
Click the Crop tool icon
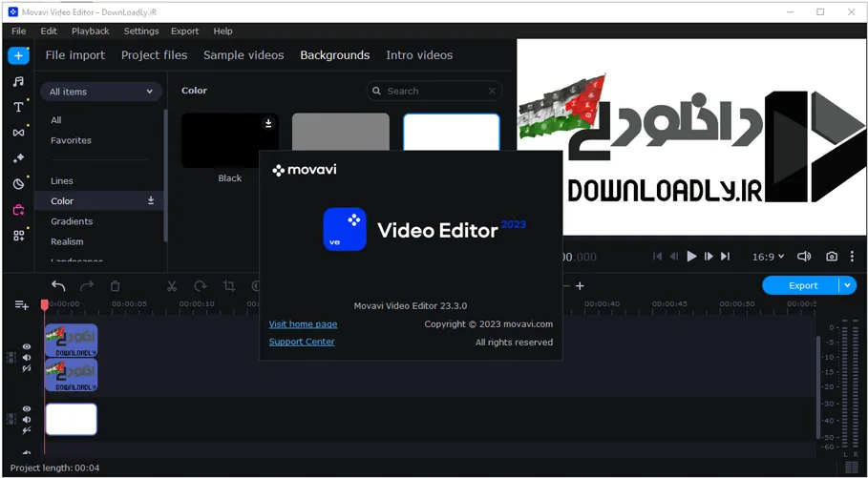coord(228,286)
